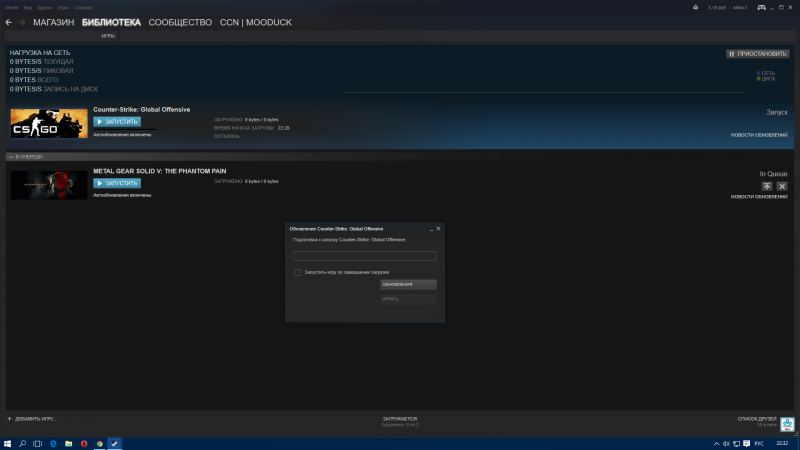Open the notifications inbox icon
This screenshot has height=450, width=800.
coord(695,7)
